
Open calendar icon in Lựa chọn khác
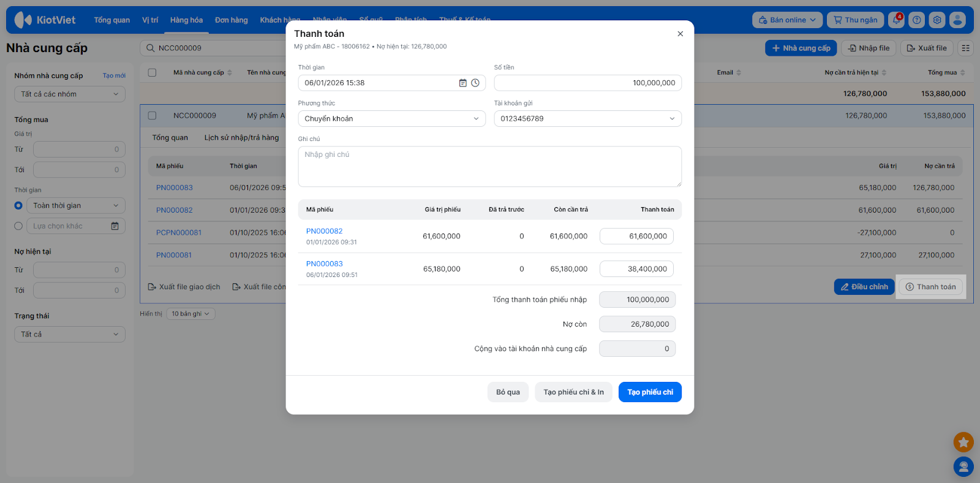point(115,226)
